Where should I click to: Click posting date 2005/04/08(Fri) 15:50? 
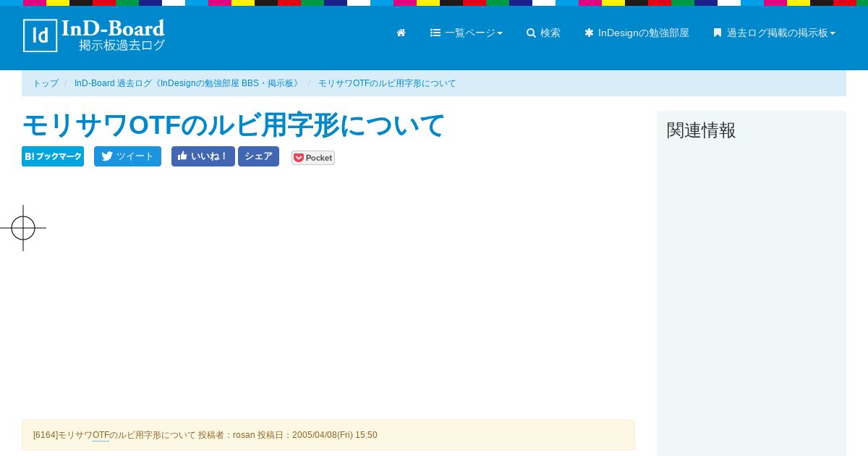(x=335, y=435)
